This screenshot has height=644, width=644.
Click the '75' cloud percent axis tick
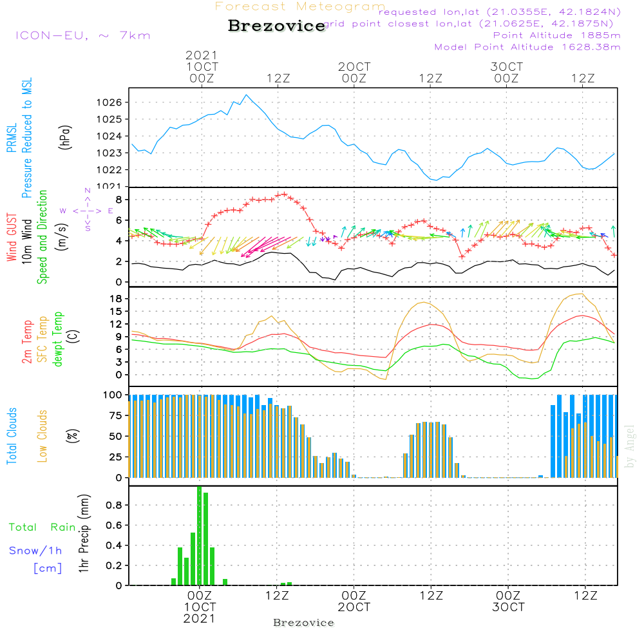[x=116, y=415]
